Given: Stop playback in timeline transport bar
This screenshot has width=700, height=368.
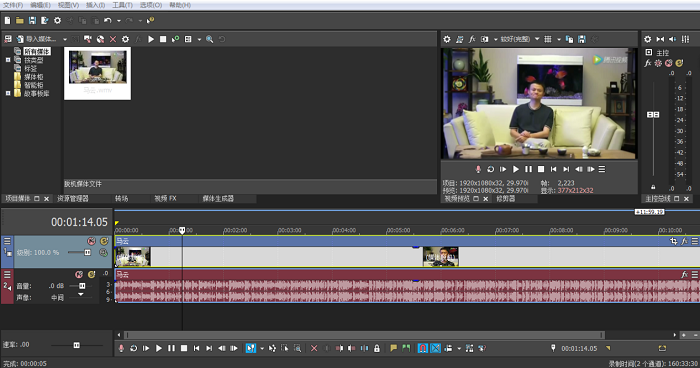Looking at the screenshot, I should pos(183,348).
